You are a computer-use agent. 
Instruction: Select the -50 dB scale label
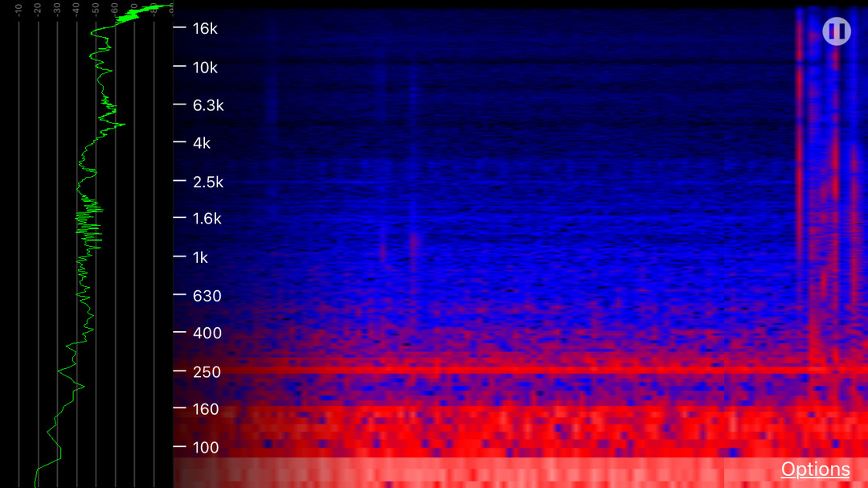coord(95,9)
